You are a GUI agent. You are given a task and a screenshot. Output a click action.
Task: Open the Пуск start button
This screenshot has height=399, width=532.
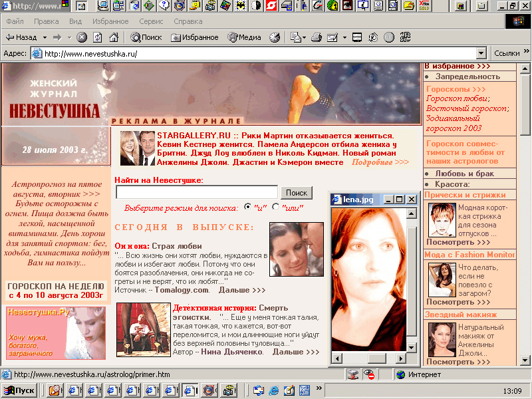click(x=19, y=390)
